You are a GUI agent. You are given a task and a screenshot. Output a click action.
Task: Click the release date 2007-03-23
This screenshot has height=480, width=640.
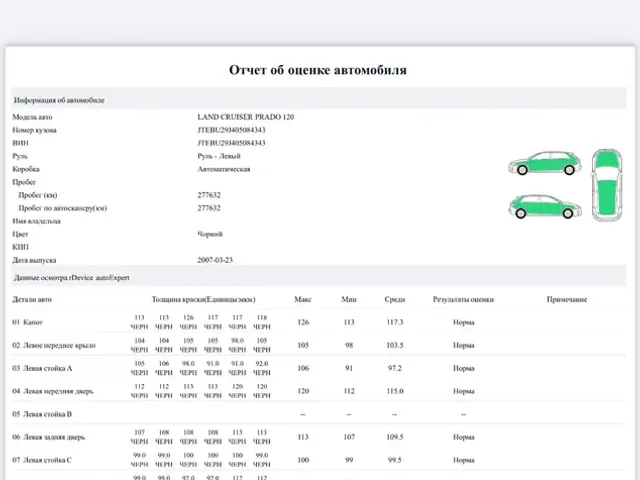coord(215,259)
